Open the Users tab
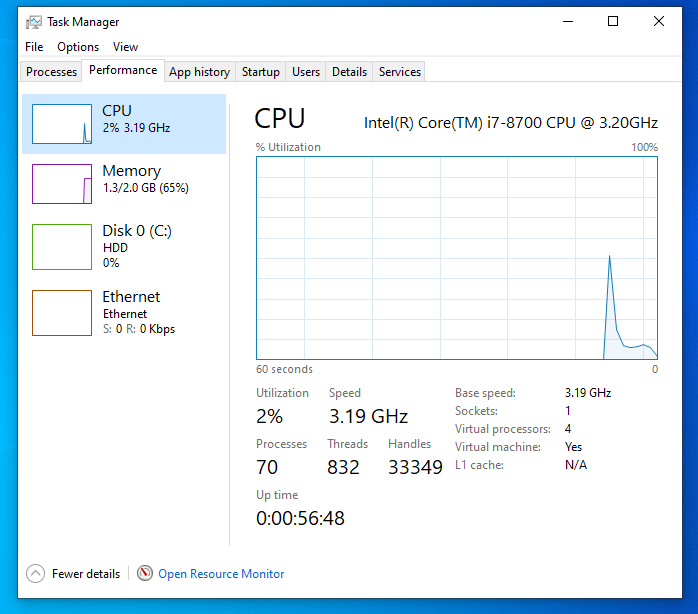698x614 pixels. [306, 72]
